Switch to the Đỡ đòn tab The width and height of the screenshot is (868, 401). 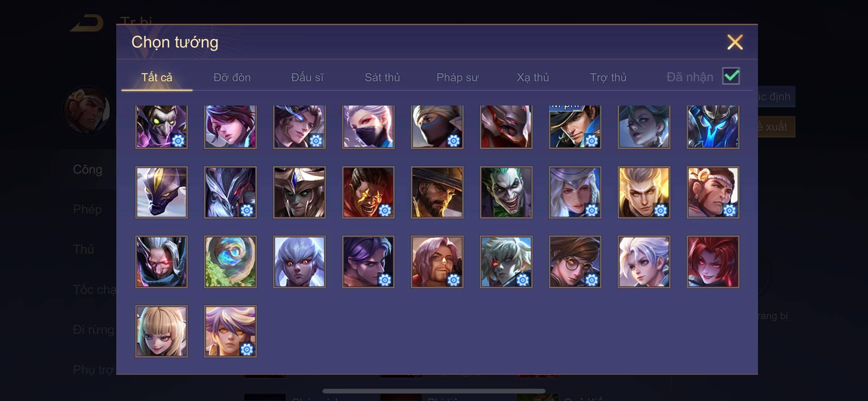click(232, 77)
